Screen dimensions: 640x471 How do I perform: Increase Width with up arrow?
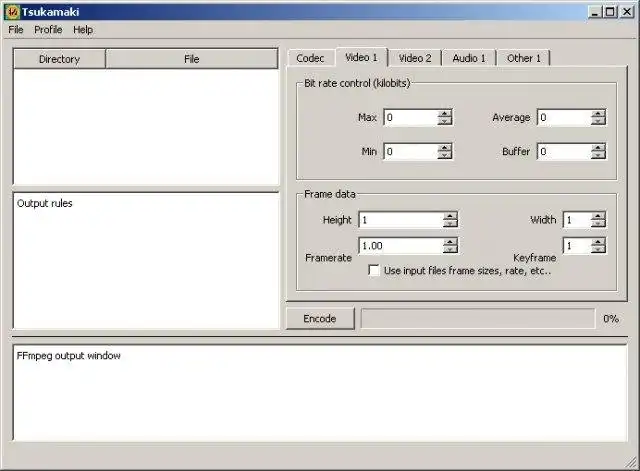(x=598, y=216)
